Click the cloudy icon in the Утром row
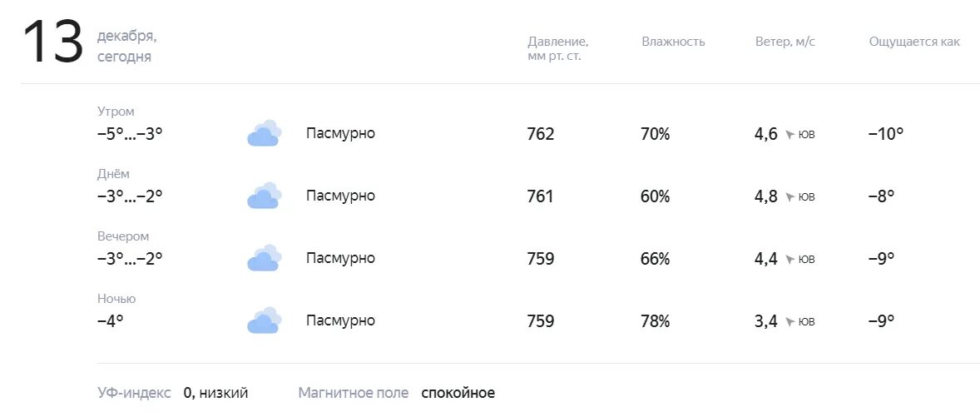 pos(265,133)
